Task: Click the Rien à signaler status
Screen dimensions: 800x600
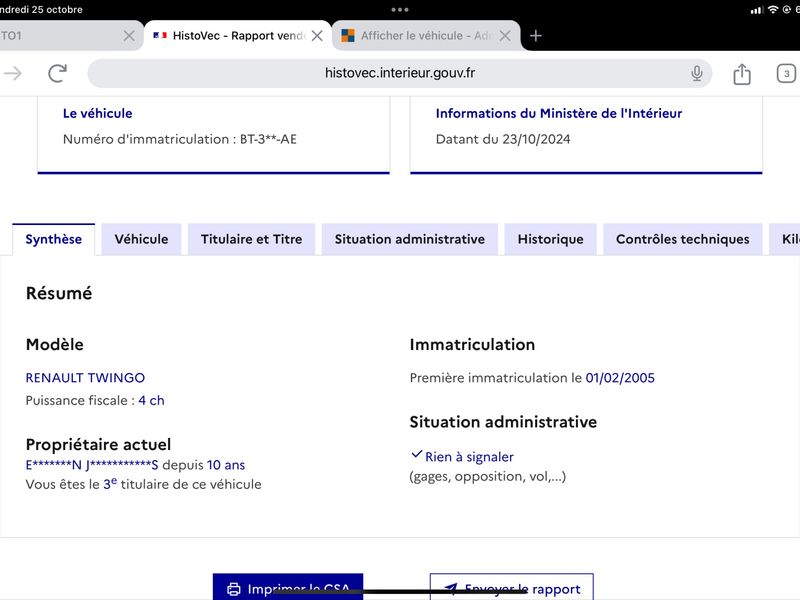Action: [469, 457]
